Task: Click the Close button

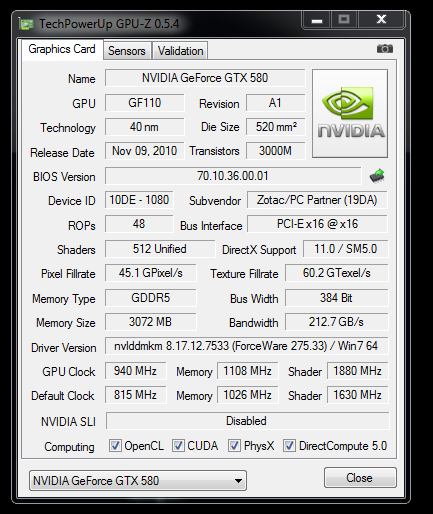Action: tap(360, 478)
